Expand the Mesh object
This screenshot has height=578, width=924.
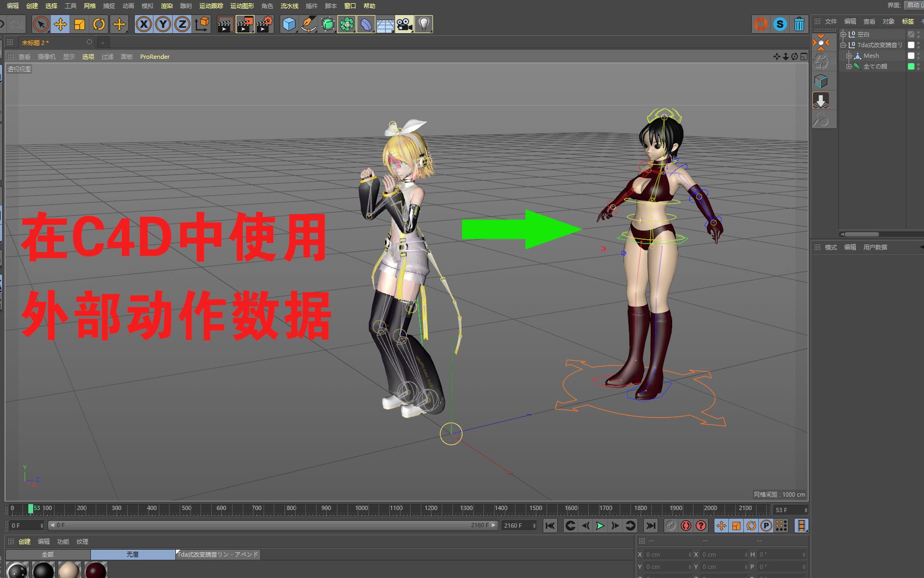(x=849, y=56)
